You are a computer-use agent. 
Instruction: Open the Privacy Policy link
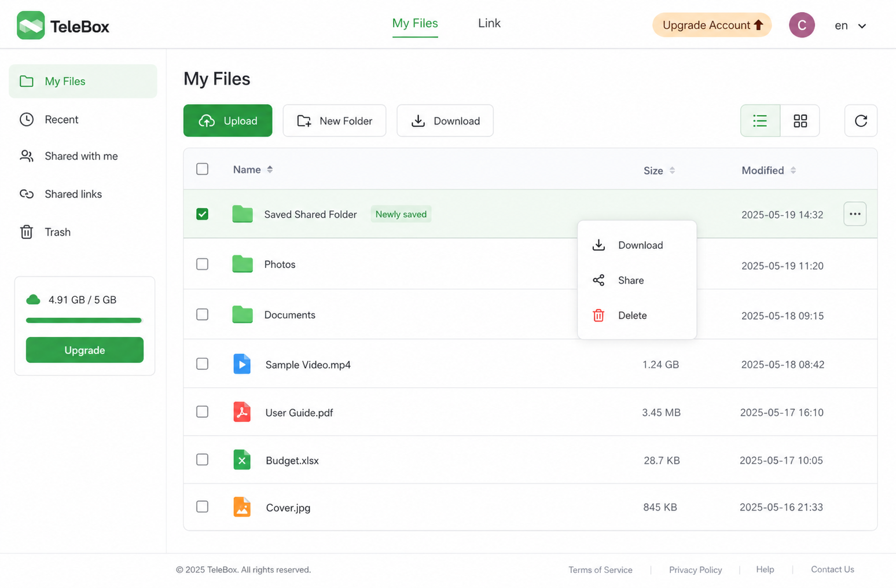[695, 569]
